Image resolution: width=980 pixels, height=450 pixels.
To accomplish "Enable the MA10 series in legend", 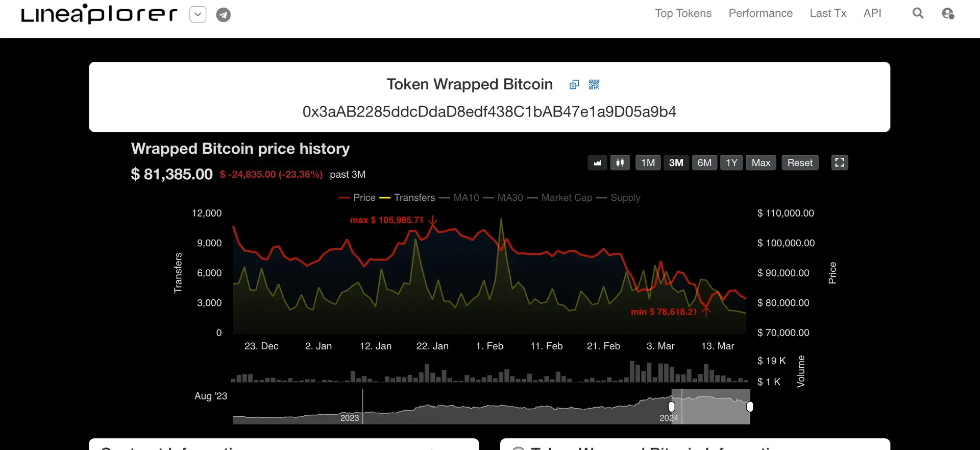I will [x=465, y=198].
